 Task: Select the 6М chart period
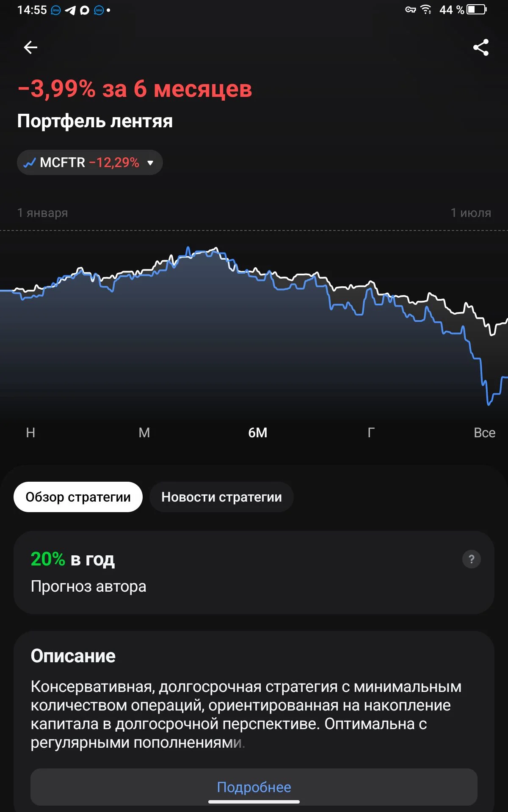coord(257,433)
